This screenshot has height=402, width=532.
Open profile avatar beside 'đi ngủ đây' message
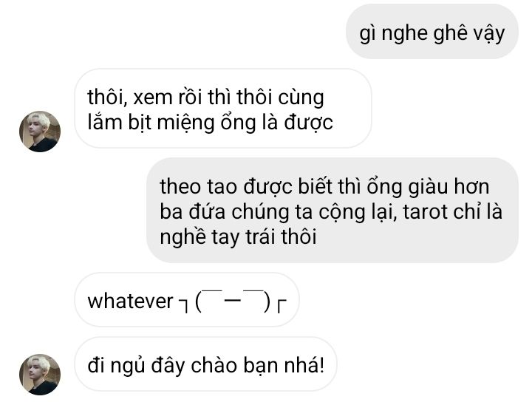click(x=40, y=375)
